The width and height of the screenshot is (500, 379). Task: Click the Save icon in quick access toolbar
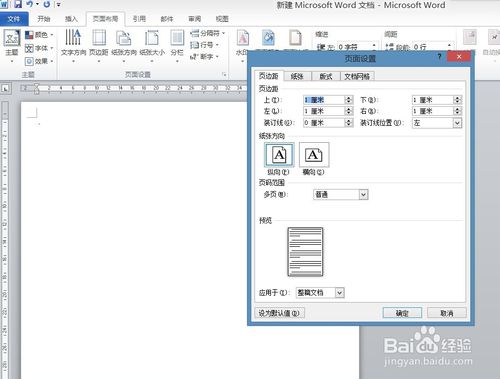pos(18,4)
